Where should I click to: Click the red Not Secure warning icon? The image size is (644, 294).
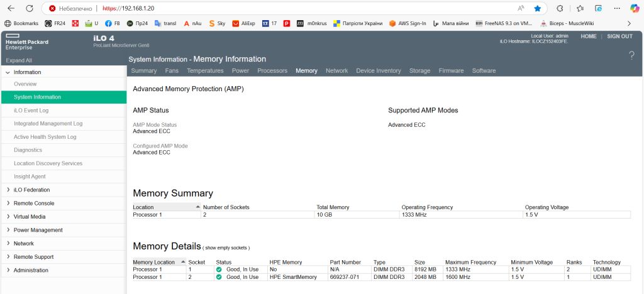tap(52, 8)
